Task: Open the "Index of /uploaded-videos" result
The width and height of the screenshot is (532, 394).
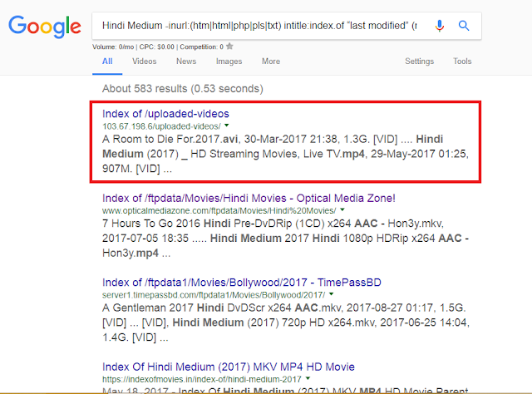Action: pyautogui.click(x=165, y=113)
